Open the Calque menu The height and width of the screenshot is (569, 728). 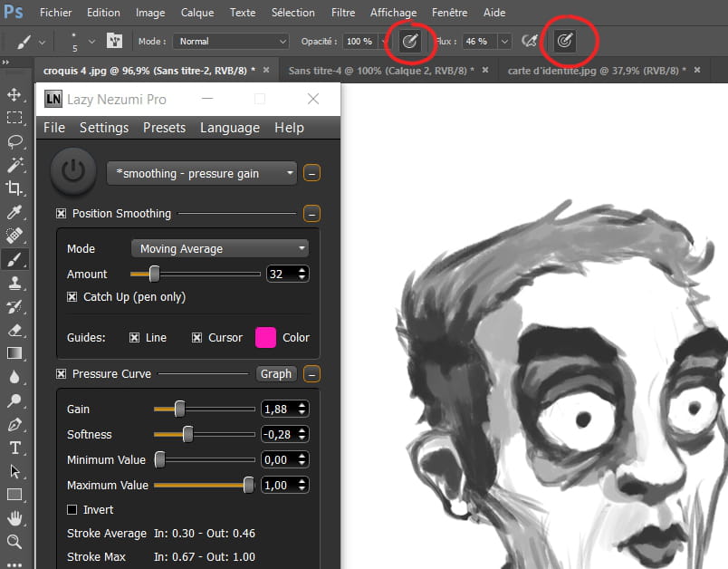197,13
